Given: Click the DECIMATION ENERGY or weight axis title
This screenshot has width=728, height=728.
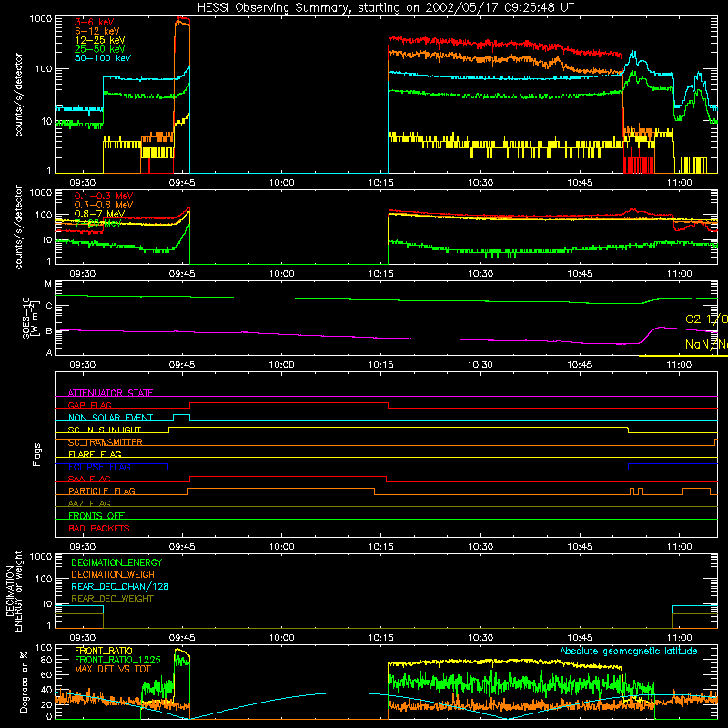Looking at the screenshot, I should [14, 591].
